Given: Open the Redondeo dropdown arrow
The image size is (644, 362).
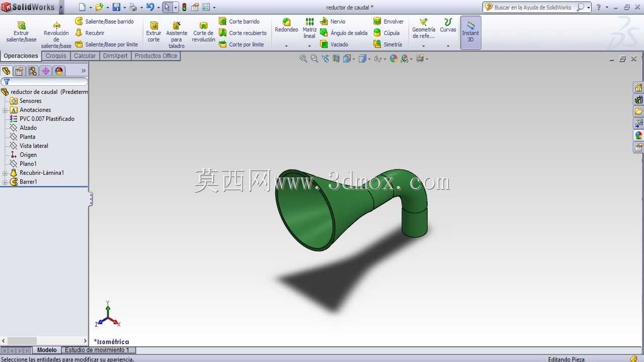Looking at the screenshot, I should pyautogui.click(x=286, y=46).
